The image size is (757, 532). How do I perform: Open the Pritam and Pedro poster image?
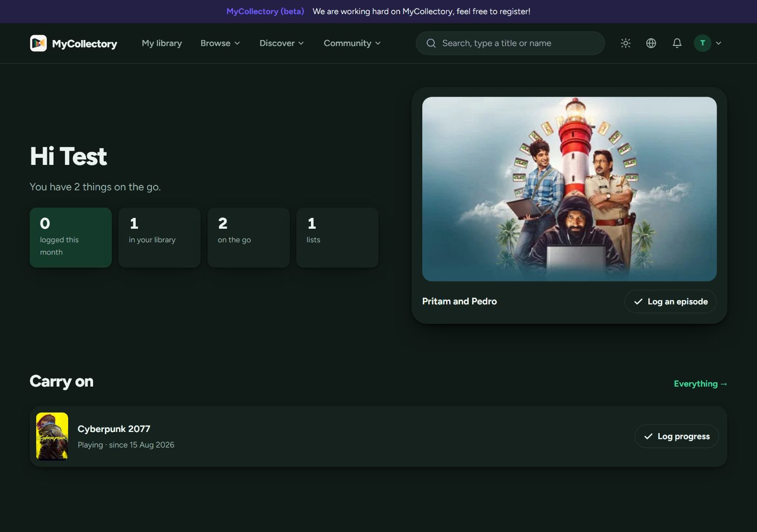pos(569,189)
